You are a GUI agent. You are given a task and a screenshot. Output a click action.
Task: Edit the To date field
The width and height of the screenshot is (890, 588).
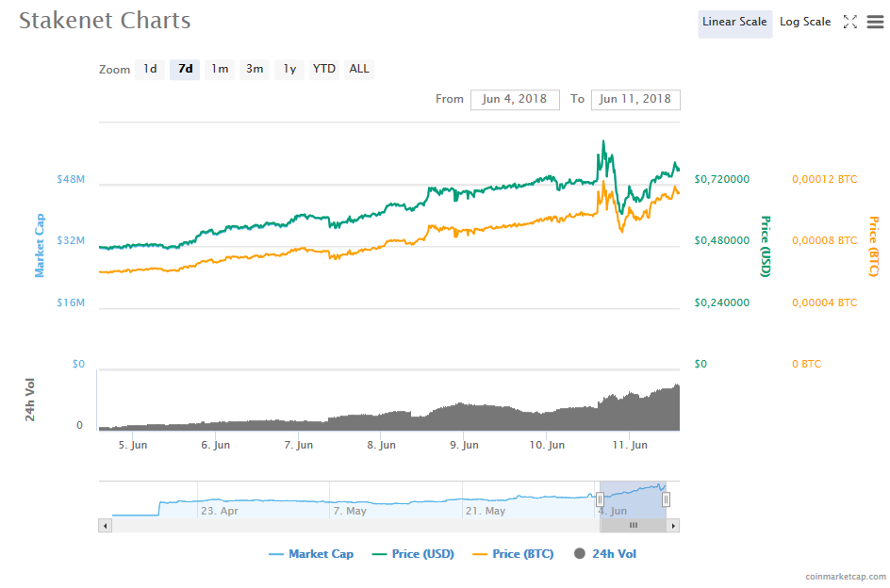tap(635, 99)
